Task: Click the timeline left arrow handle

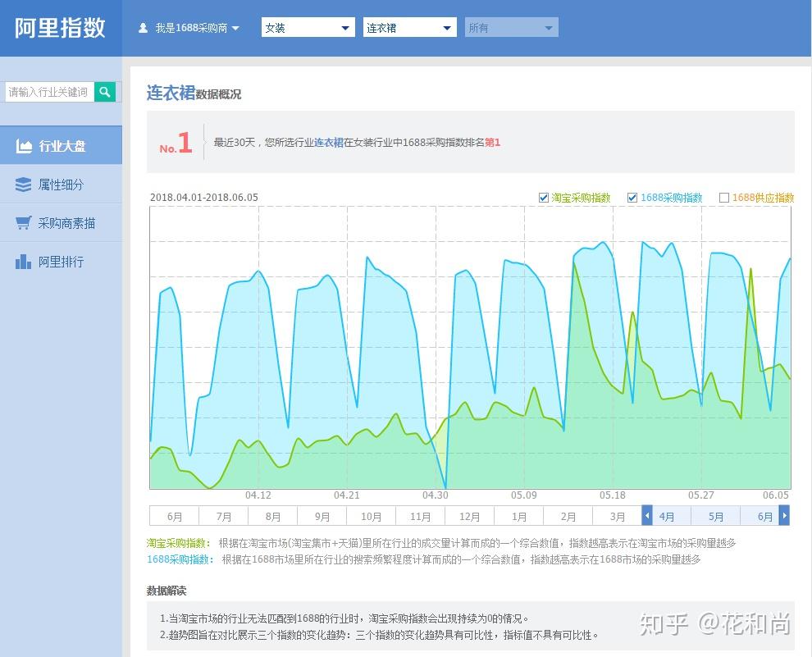Action: pos(646,516)
